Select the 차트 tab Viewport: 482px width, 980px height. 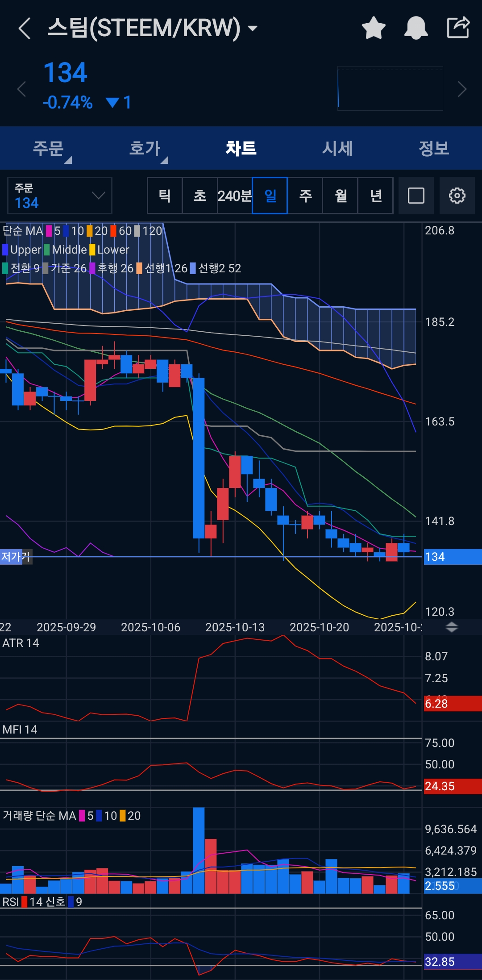coord(241,148)
